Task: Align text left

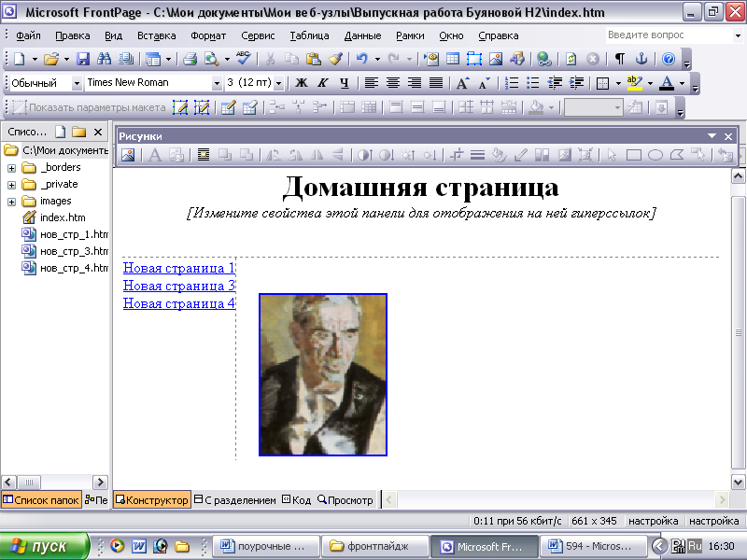Action: (372, 83)
